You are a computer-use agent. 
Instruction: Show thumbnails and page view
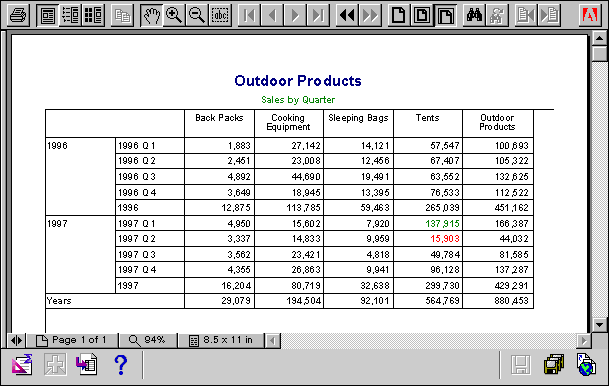[93, 16]
